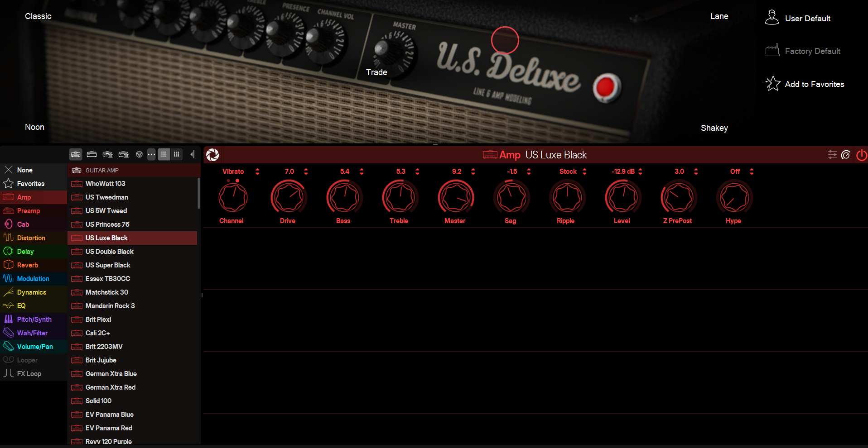Click the GUITAR AMP list header
The image size is (868, 448).
[134, 170]
